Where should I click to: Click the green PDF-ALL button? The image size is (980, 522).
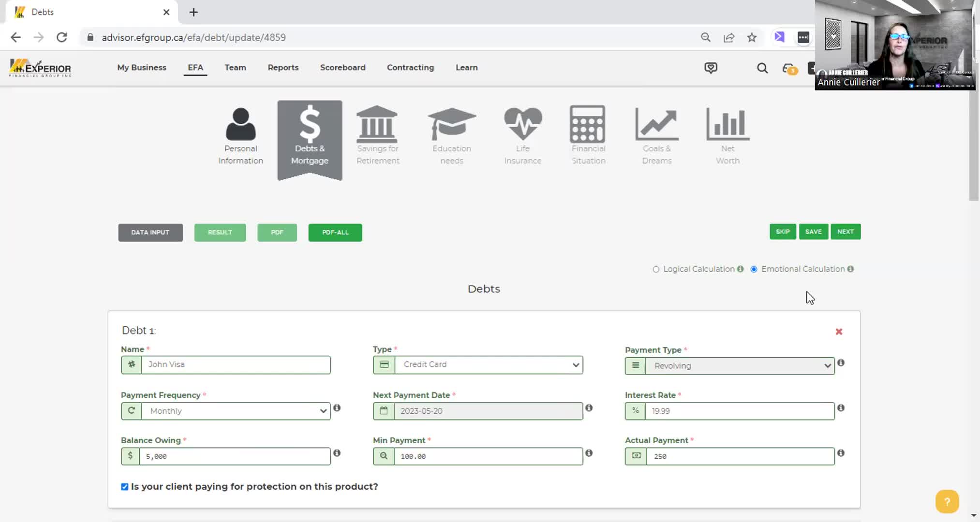tap(335, 232)
